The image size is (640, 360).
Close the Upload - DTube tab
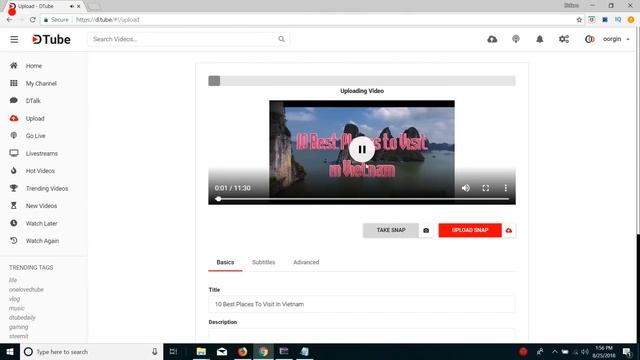(x=79, y=6)
